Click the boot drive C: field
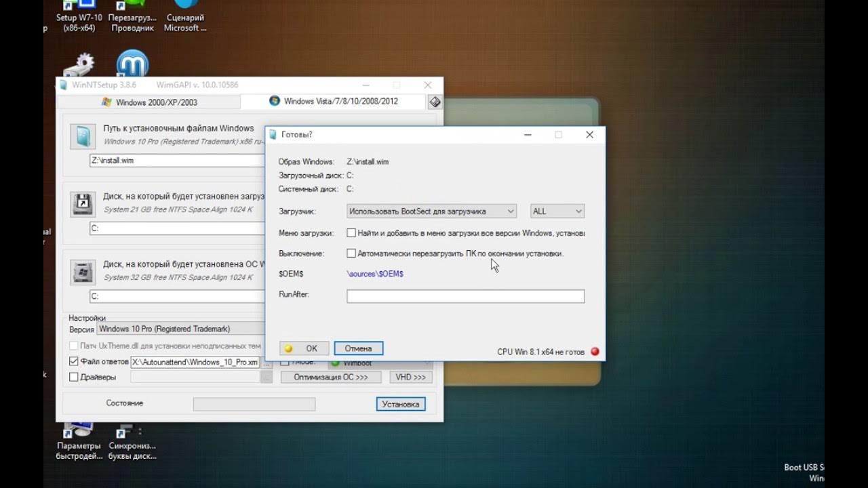 pyautogui.click(x=177, y=228)
